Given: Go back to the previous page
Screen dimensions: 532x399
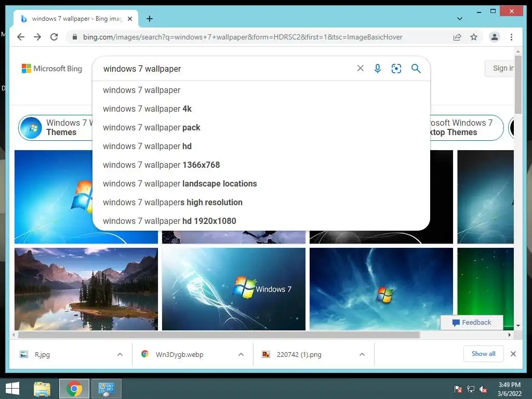Looking at the screenshot, I should pos(21,37).
